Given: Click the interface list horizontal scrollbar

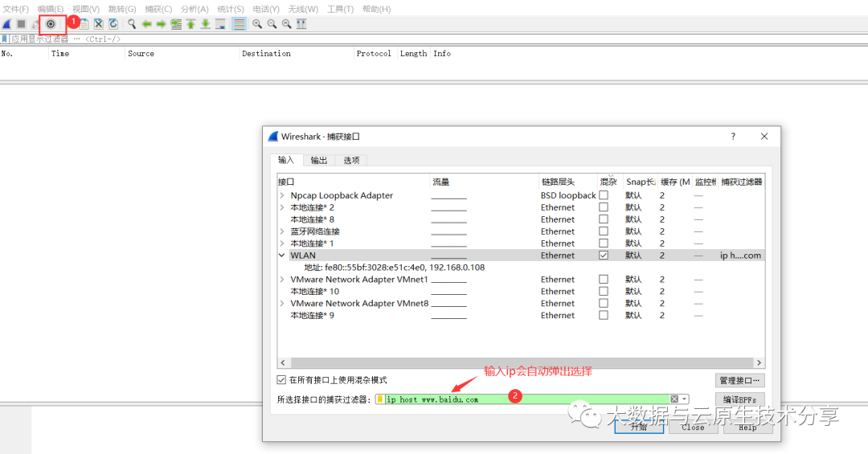Looking at the screenshot, I should [522, 362].
